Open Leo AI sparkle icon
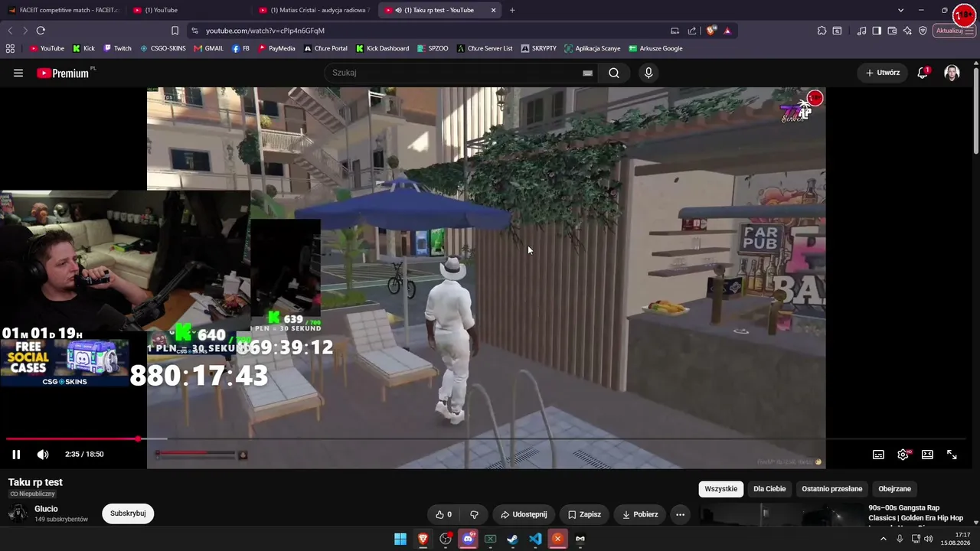Screen dimensions: 980x551 click(x=907, y=31)
